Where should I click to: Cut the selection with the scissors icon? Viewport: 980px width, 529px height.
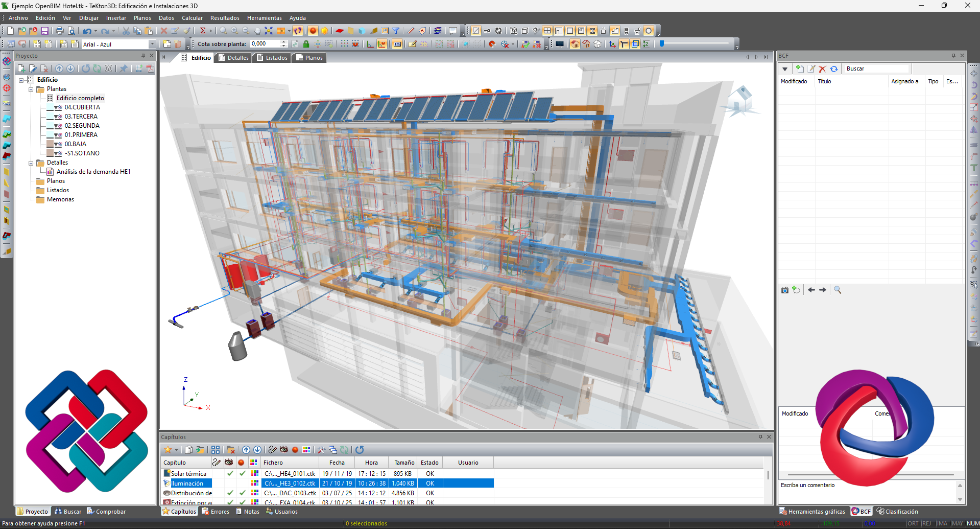pos(126,31)
